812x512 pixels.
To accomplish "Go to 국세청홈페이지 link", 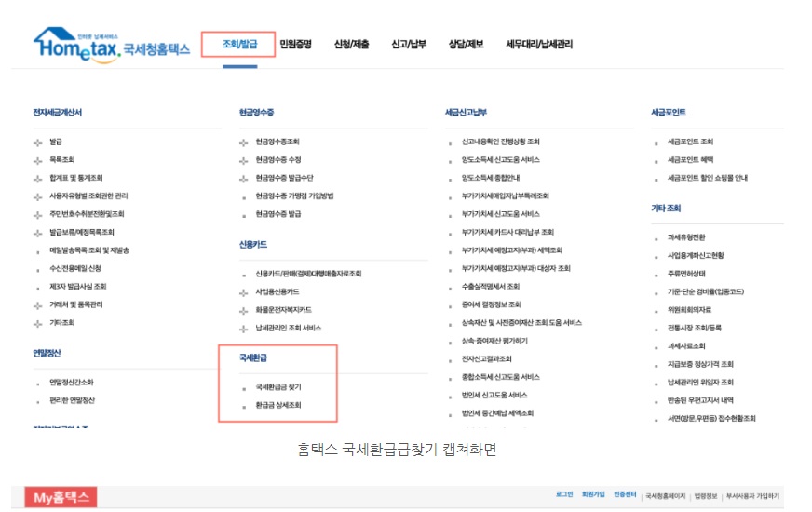I will click(666, 496).
